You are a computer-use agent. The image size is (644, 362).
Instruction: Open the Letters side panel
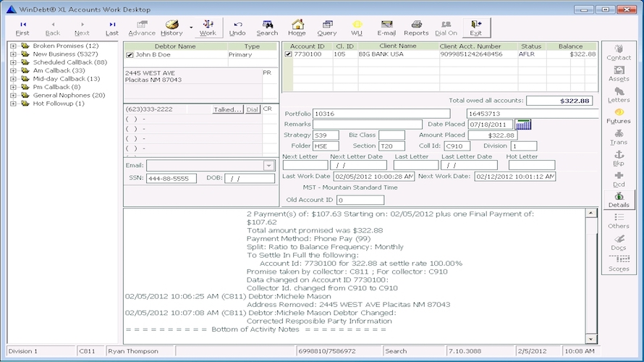[619, 95]
